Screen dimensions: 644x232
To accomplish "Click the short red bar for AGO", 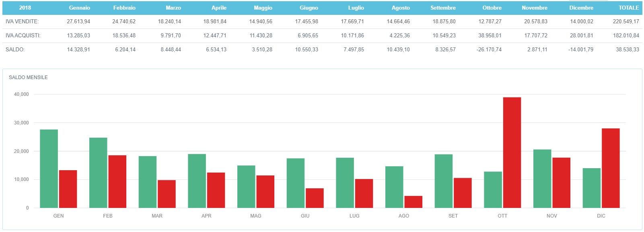I will (x=413, y=202).
